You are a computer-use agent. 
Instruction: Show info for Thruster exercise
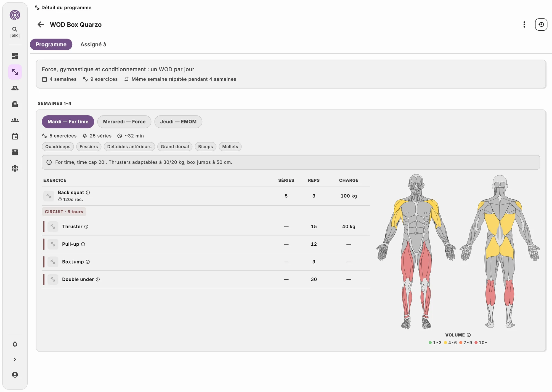[x=86, y=227]
